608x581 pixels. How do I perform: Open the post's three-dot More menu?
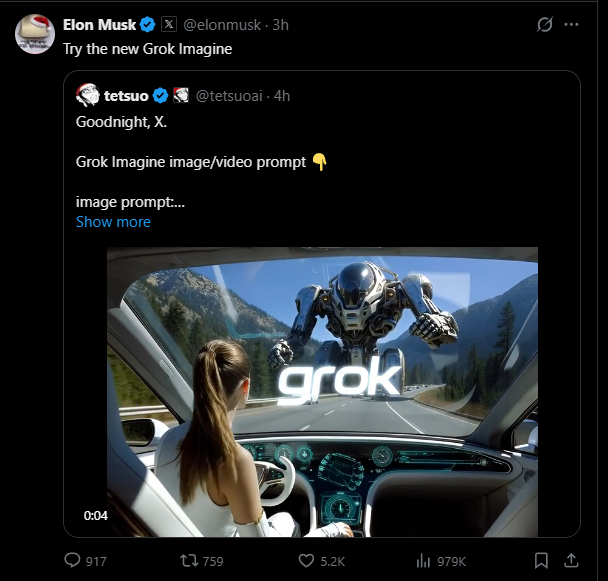click(x=571, y=25)
